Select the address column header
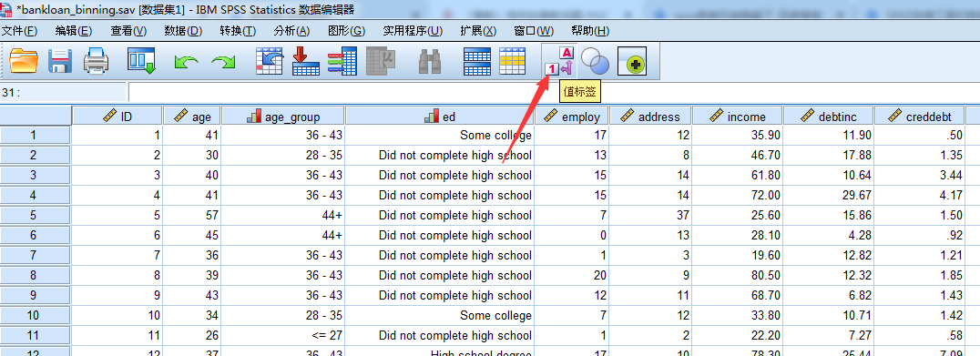 tap(650, 117)
